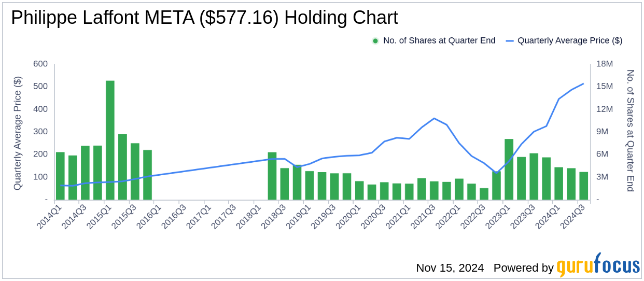Select the 2019Q1 x-axis label
The width and height of the screenshot is (644, 281).
(x=298, y=216)
